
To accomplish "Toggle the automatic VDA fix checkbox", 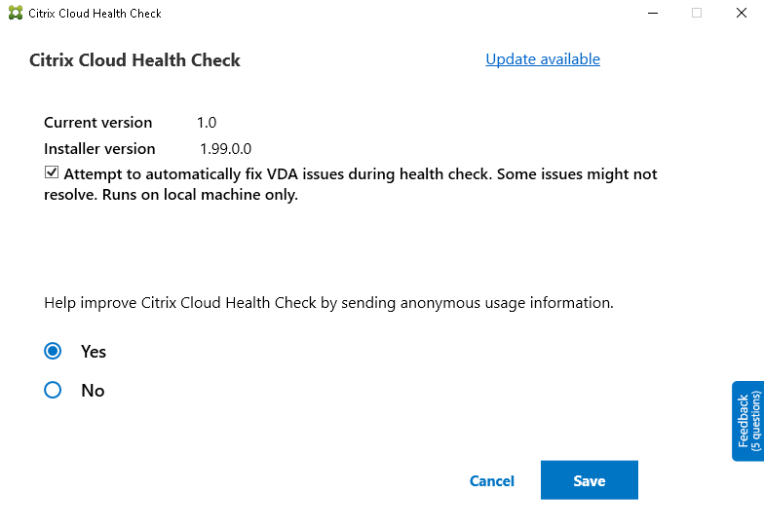I will click(x=52, y=173).
